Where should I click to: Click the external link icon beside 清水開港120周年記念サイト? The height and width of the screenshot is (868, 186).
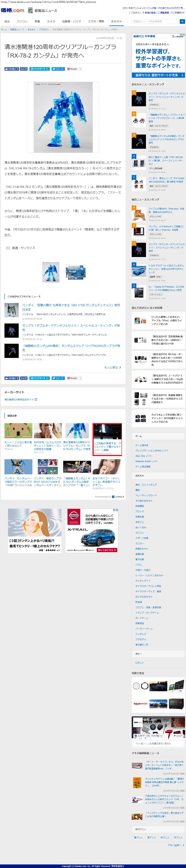pyautogui.click(x=36, y=400)
